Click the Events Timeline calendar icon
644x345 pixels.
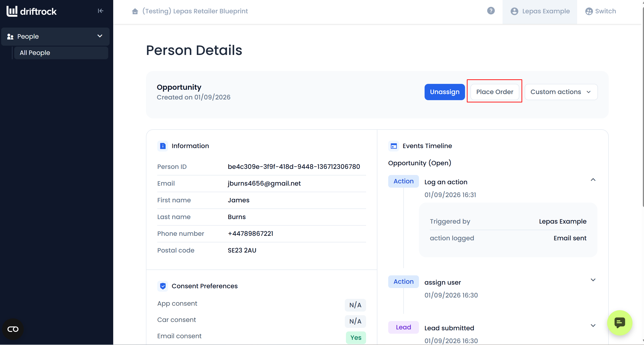393,146
